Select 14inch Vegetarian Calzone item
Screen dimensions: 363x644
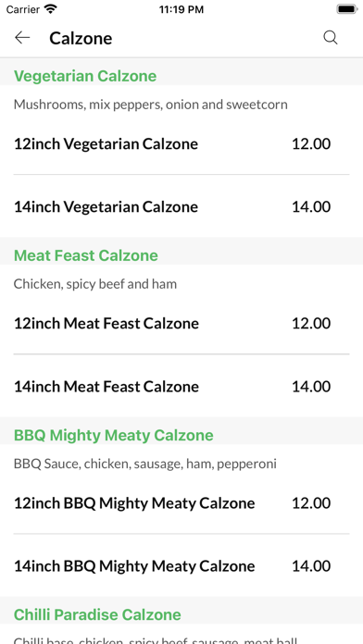coord(181,206)
